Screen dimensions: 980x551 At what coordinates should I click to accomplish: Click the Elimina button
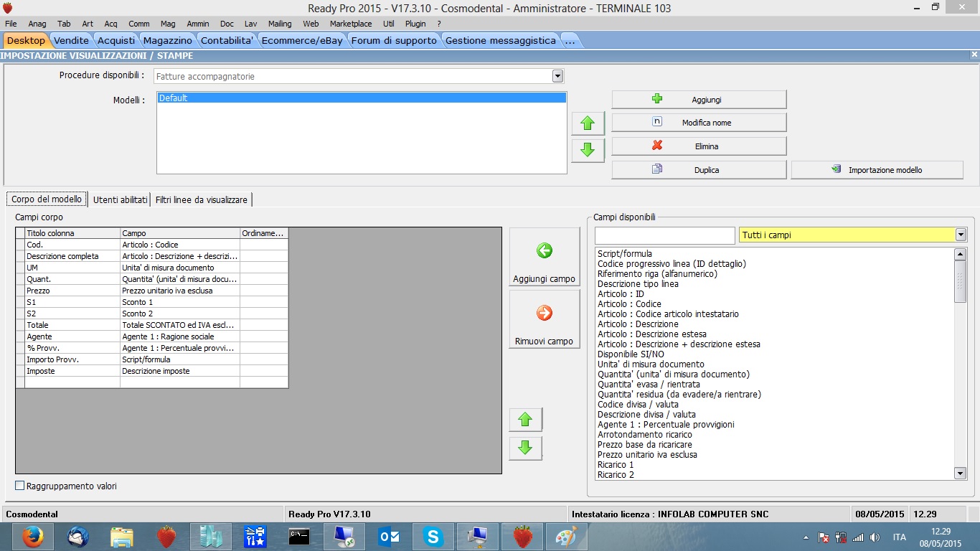point(699,146)
